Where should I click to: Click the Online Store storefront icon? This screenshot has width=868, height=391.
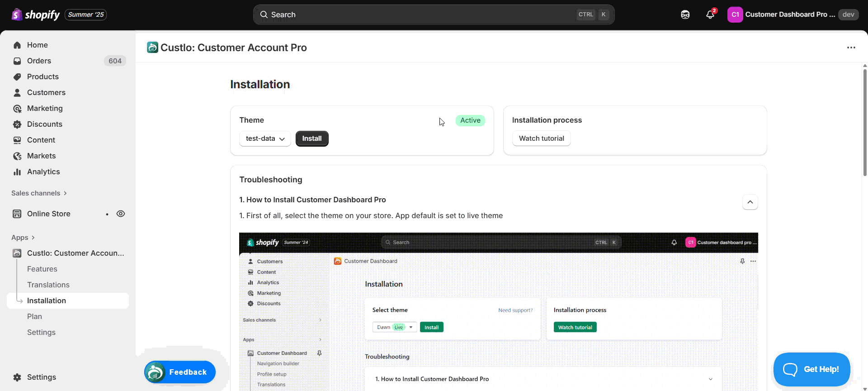(17, 214)
